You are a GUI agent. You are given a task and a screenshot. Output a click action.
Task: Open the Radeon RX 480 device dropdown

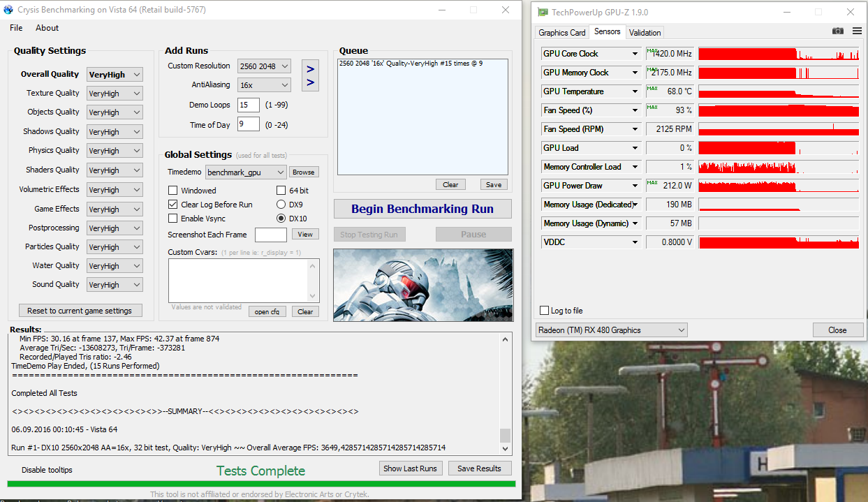612,330
